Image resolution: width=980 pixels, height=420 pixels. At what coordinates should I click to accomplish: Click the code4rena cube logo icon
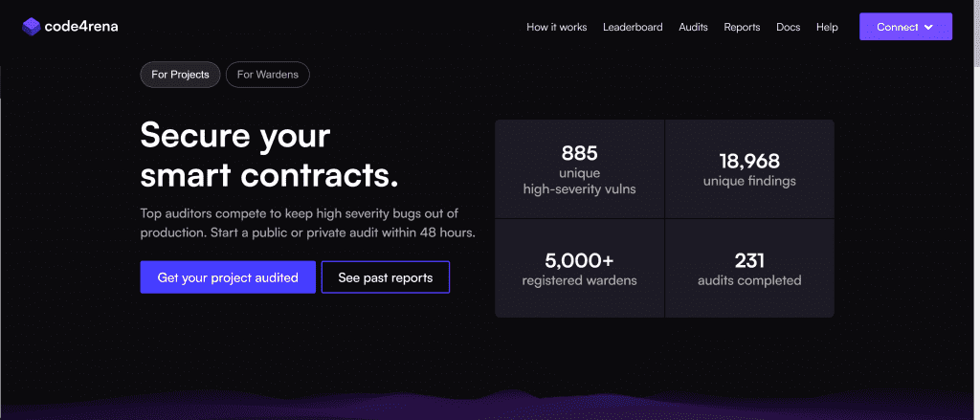tap(32, 27)
